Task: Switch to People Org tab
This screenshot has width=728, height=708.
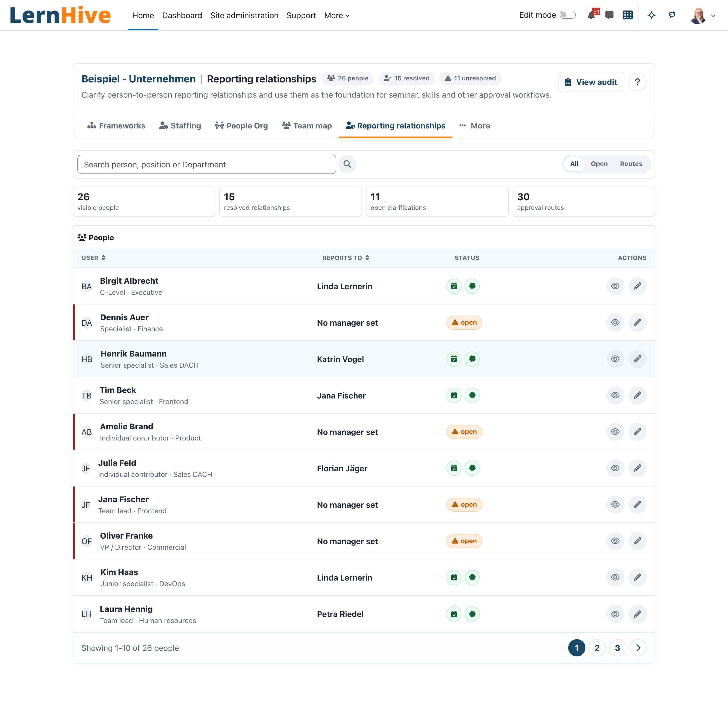Action: click(x=241, y=126)
